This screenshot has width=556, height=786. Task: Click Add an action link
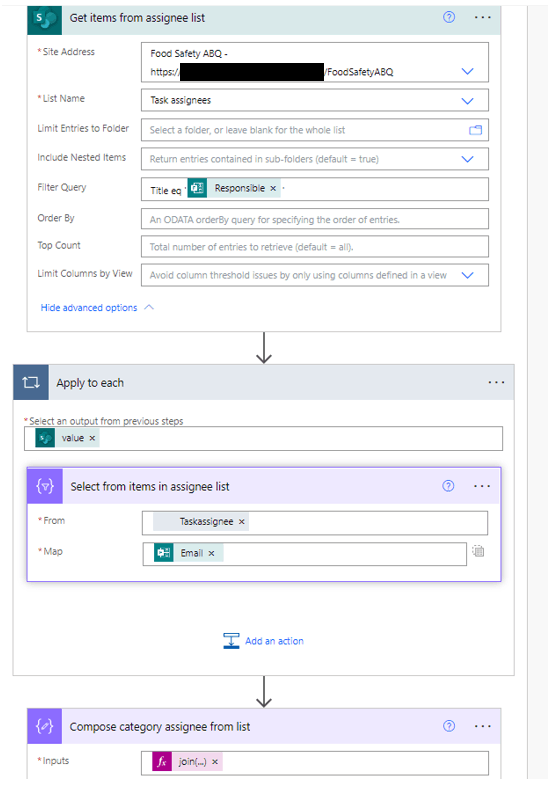click(x=274, y=641)
